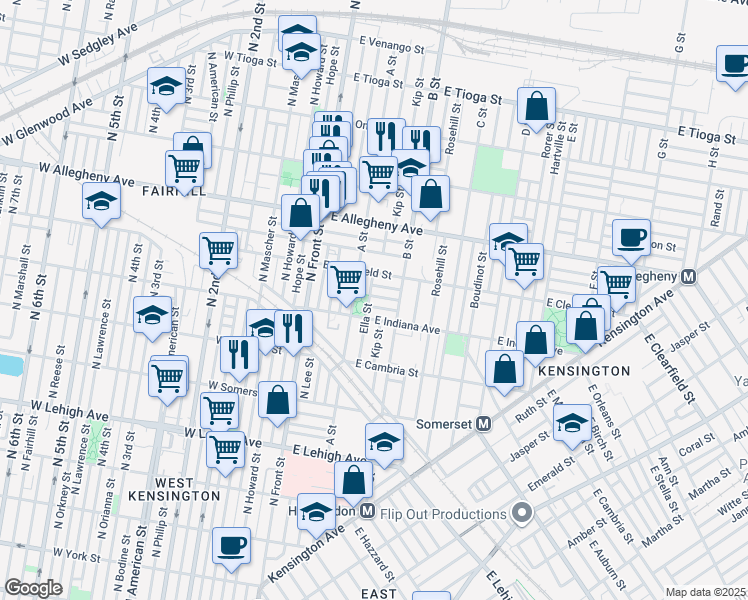
Task: Open the front school marker near W Tioga St
Action: click(x=301, y=52)
